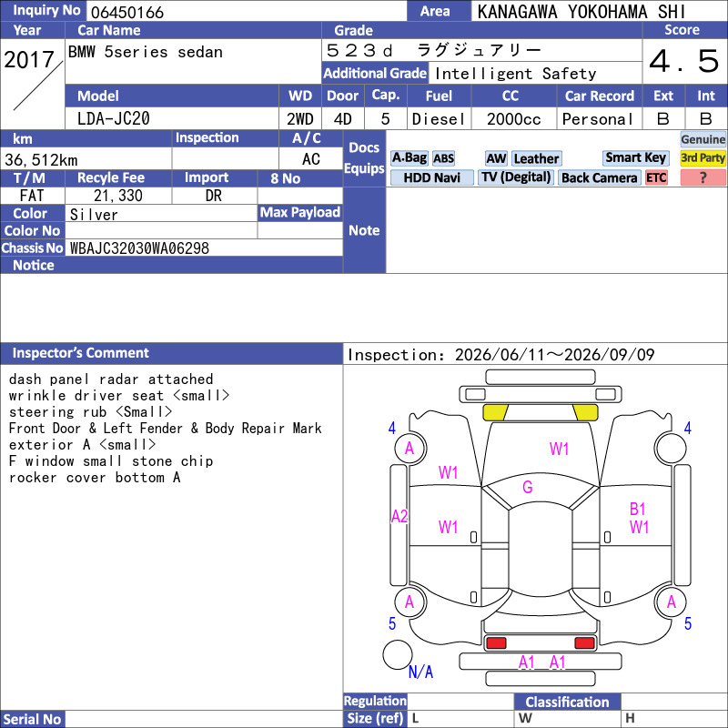The image size is (728, 728).
Task: Click the B grade under Ext
Action: pyautogui.click(x=663, y=119)
